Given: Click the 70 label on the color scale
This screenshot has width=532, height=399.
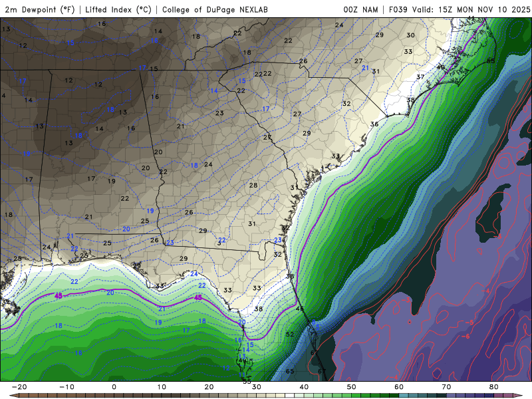Looking at the screenshot, I should click(446, 387).
